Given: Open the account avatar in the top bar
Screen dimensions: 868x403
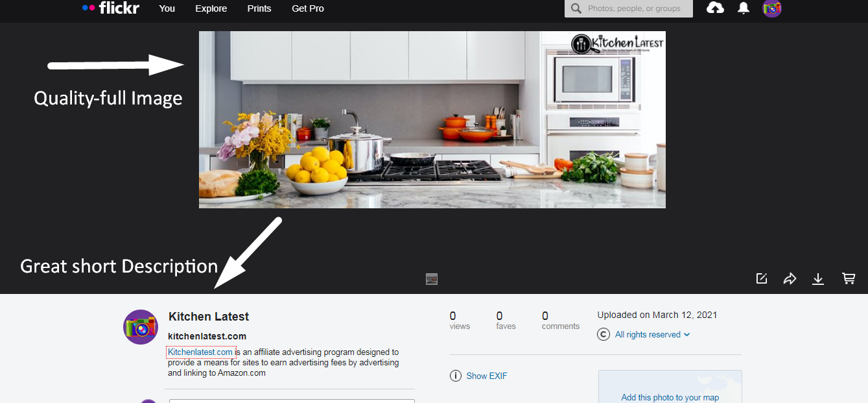Looking at the screenshot, I should (x=772, y=8).
